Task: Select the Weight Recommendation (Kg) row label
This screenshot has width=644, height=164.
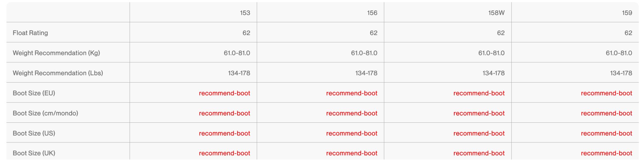Action: tap(56, 53)
